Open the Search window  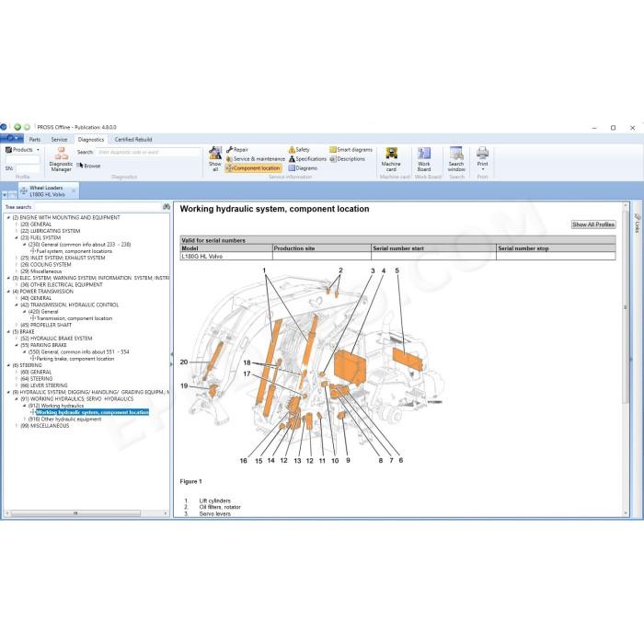456,159
